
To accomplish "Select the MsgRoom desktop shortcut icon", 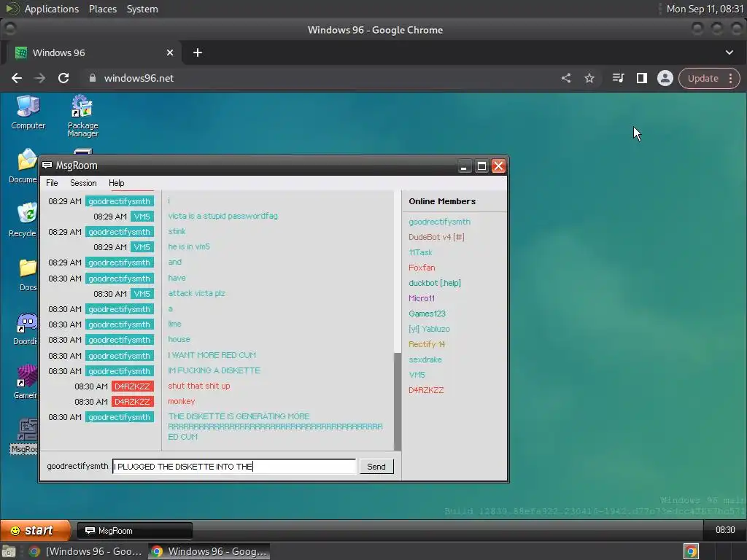I will pyautogui.click(x=25, y=436).
